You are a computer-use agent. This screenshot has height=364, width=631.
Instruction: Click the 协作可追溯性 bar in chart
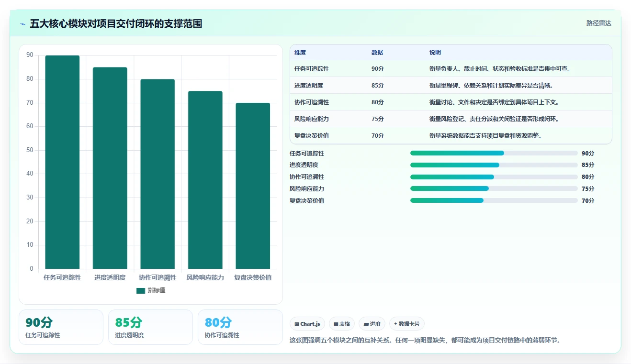click(158, 174)
